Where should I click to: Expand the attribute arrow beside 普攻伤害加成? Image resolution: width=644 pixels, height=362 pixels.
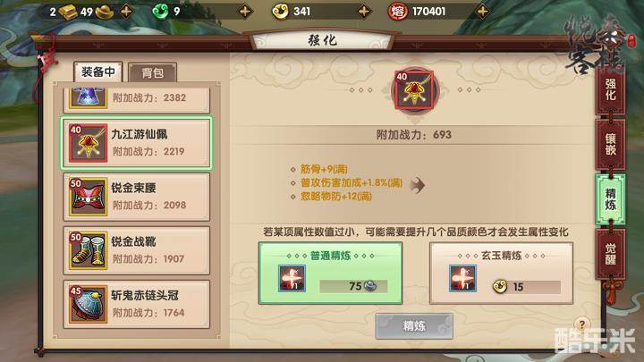(x=418, y=185)
